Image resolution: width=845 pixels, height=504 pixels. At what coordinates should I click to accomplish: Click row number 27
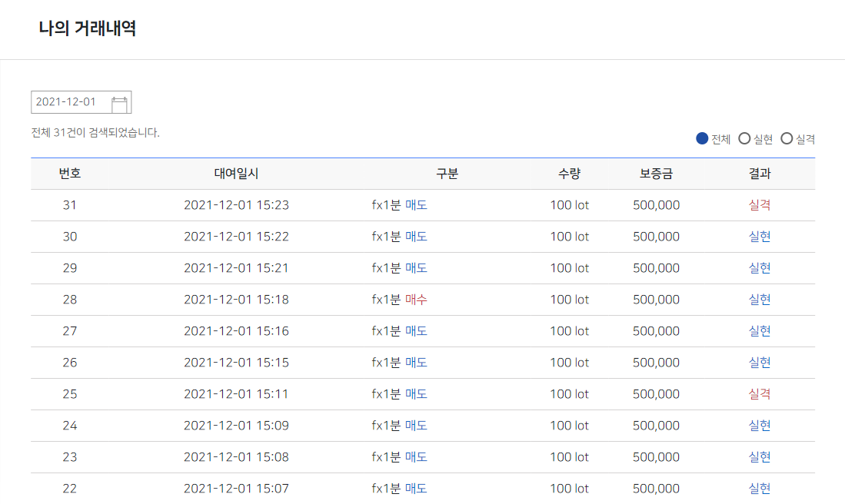click(x=69, y=330)
